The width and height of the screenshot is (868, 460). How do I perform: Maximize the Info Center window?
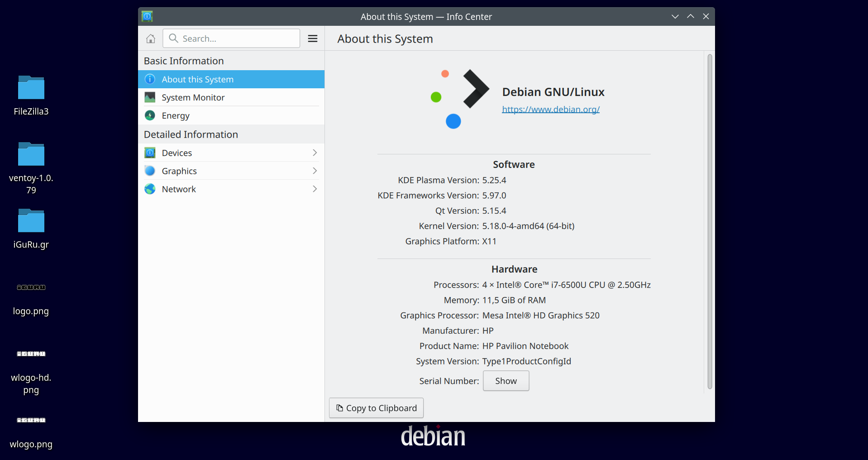pyautogui.click(x=691, y=16)
